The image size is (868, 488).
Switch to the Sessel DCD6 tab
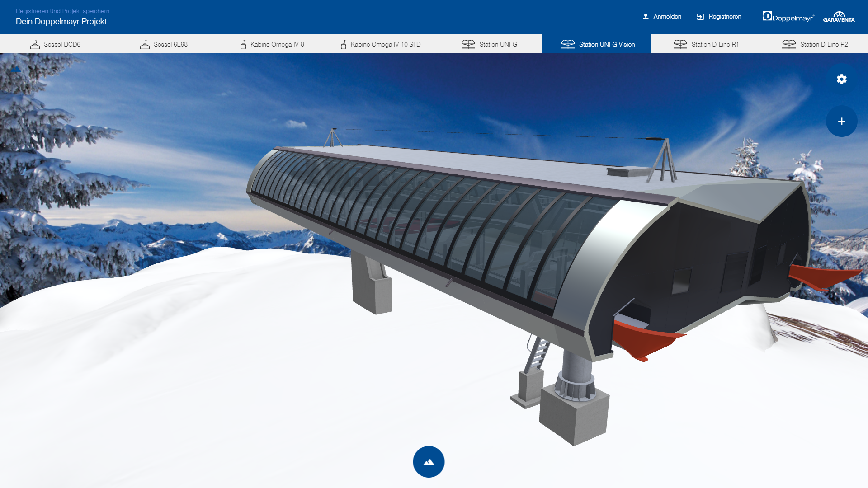[x=54, y=44]
